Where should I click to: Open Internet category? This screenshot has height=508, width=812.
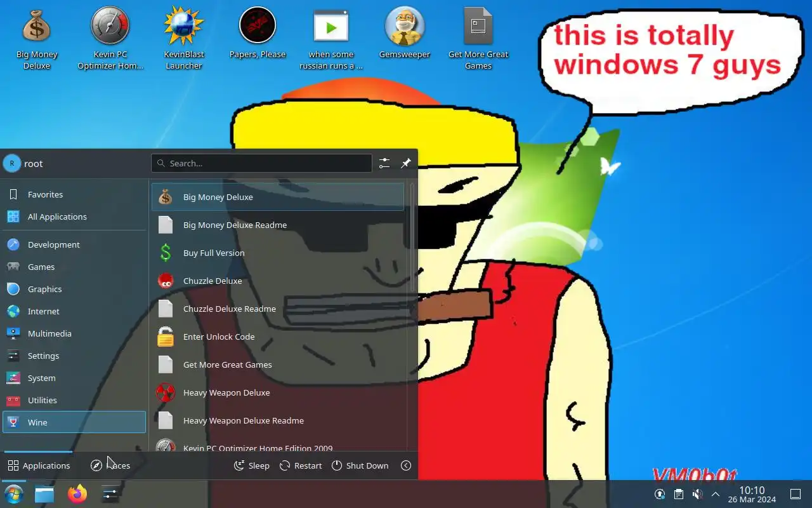pyautogui.click(x=74, y=311)
